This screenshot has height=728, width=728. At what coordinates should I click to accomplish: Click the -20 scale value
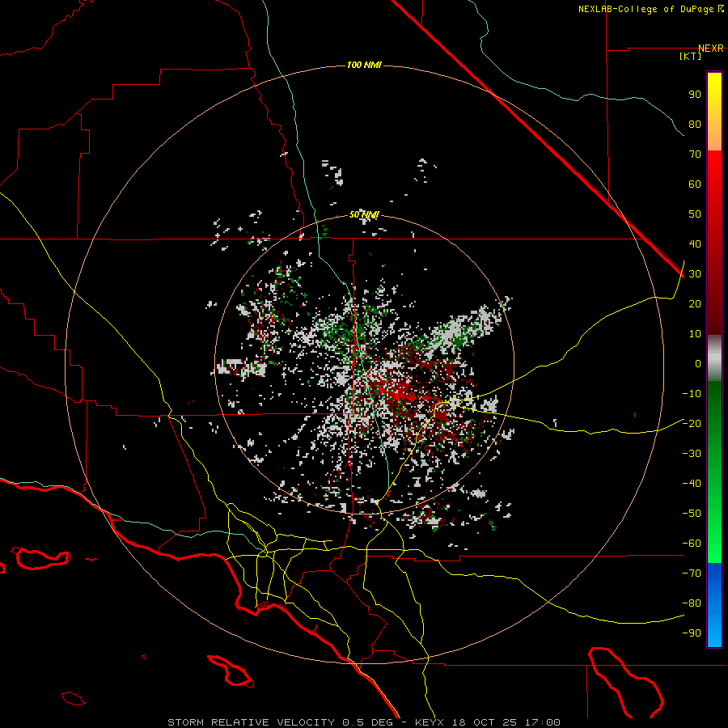tap(692, 423)
